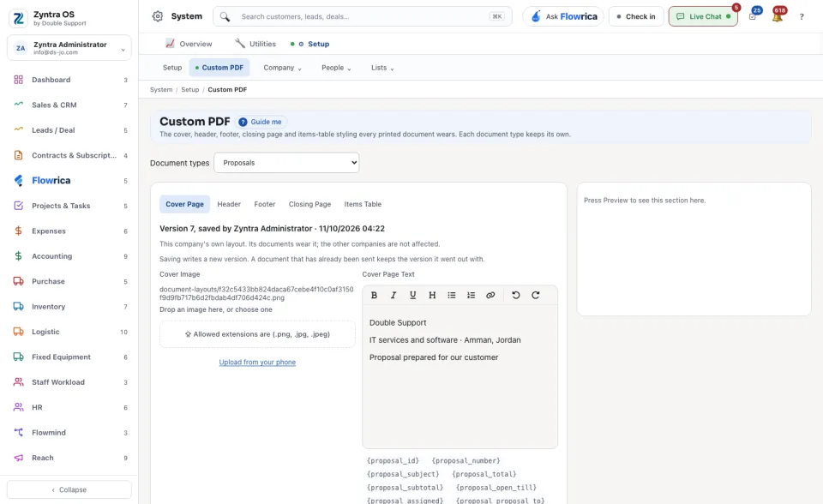Image resolution: width=823 pixels, height=504 pixels.
Task: Select the Utilities tab
Action: (255, 44)
